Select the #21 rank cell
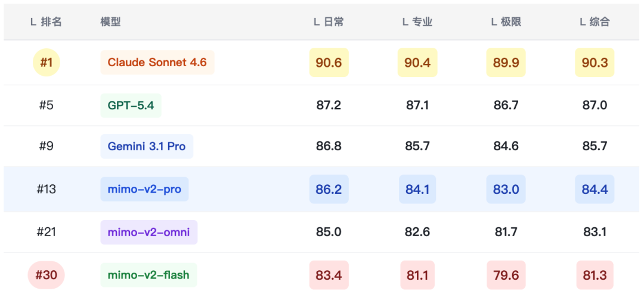This screenshot has width=644, height=306. (x=46, y=232)
